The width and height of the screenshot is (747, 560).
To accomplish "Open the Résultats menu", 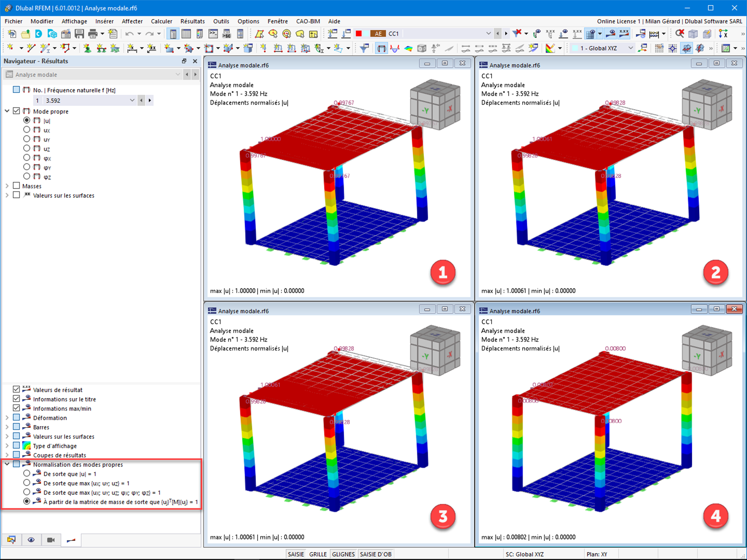I will [192, 21].
